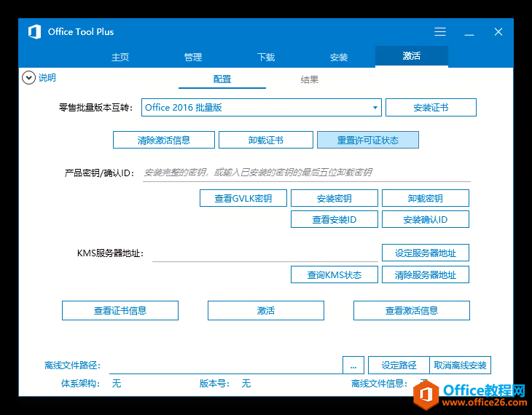
Task: Click the 体系架构 label text
Action: [x=80, y=384]
